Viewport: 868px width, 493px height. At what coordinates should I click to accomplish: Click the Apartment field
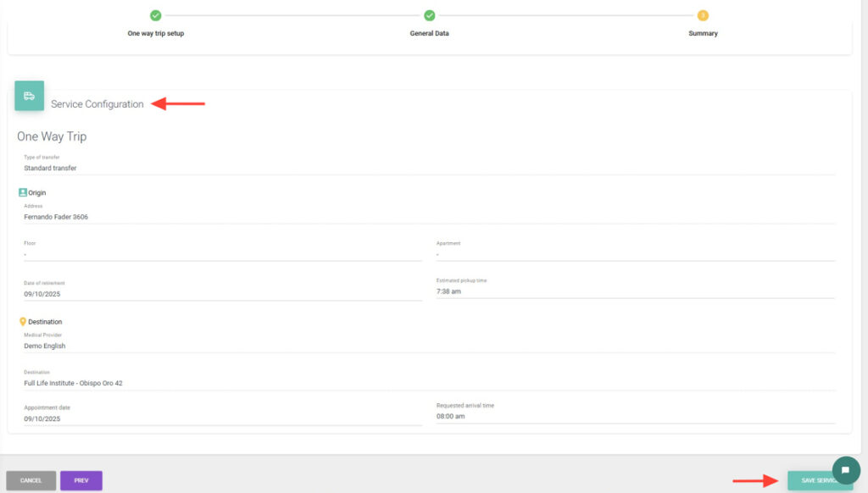635,254
